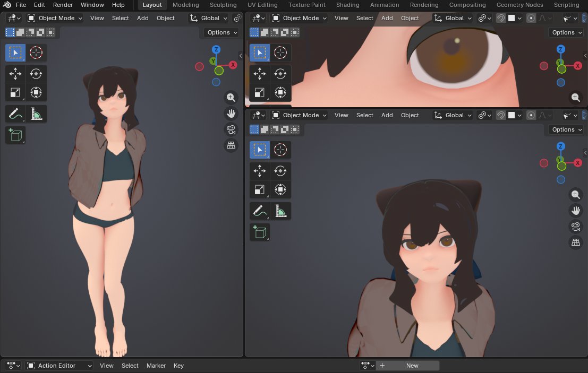The height and width of the screenshot is (373, 588).
Task: Open the Blender logo menu
Action: click(x=7, y=5)
